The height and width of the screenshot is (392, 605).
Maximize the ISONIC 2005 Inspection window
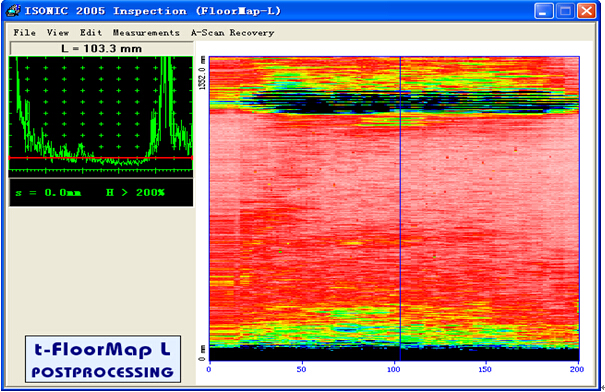565,11
